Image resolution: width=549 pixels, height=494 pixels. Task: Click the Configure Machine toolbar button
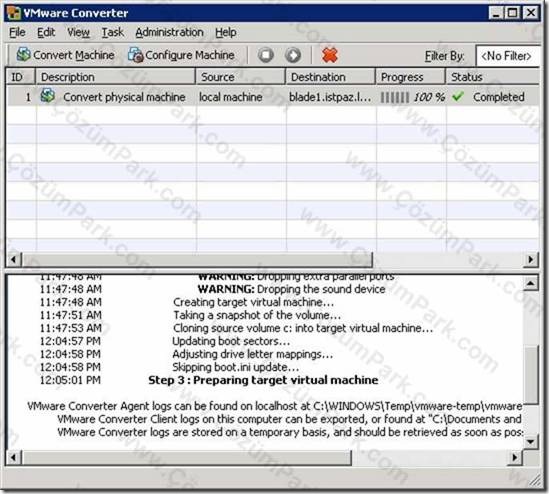pos(181,55)
